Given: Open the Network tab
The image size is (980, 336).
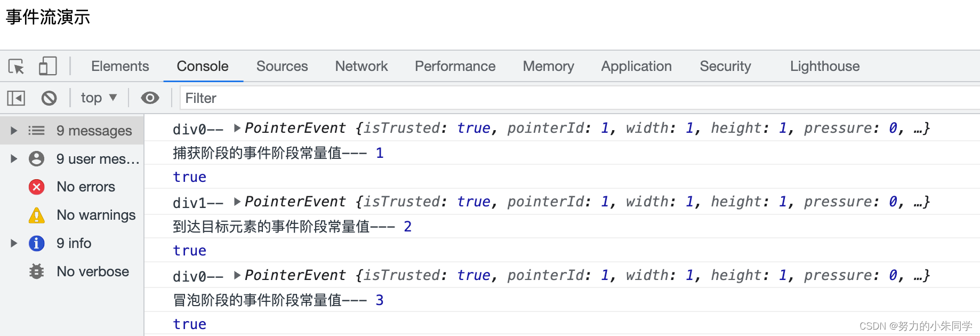Looking at the screenshot, I should click(361, 66).
